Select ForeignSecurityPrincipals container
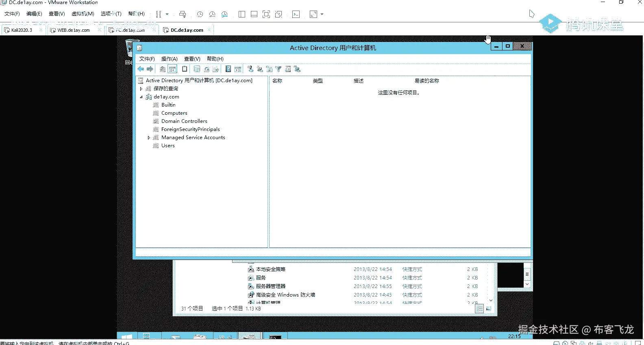This screenshot has height=345, width=644. pos(190,129)
